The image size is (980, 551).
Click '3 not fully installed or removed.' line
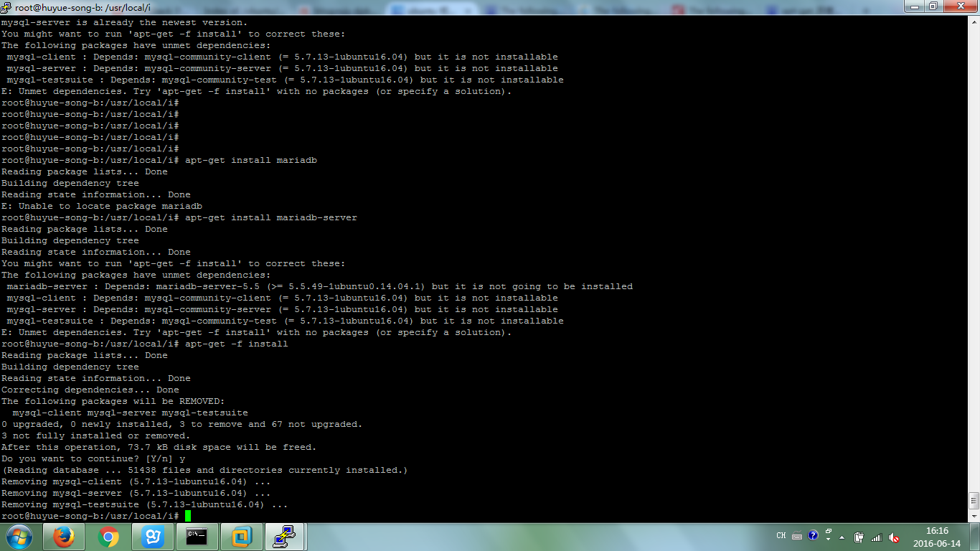point(96,435)
